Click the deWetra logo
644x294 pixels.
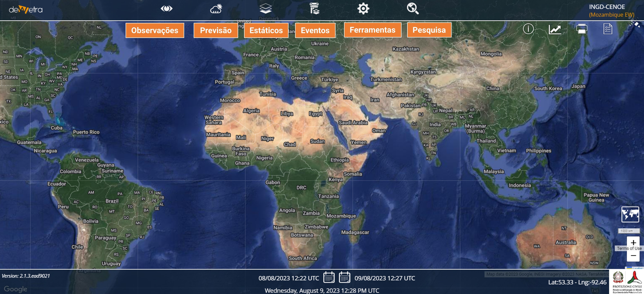(x=26, y=9)
